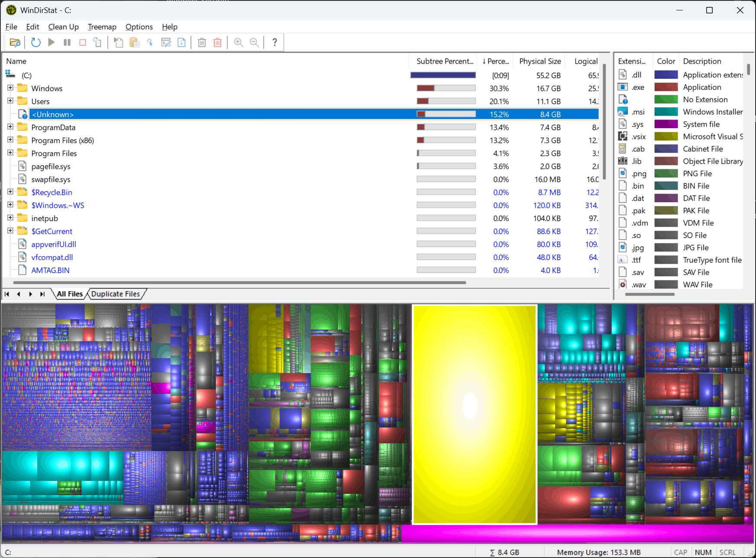Screen dimensions: 756x558
Task: Select the All Files tab
Action: point(70,294)
